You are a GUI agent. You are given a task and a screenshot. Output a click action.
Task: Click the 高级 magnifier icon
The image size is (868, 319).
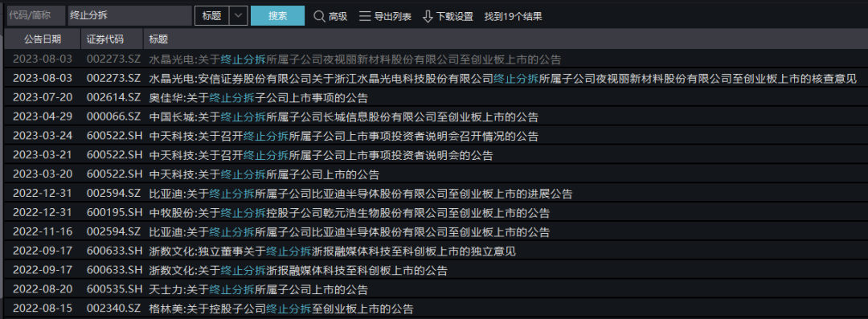(x=319, y=16)
